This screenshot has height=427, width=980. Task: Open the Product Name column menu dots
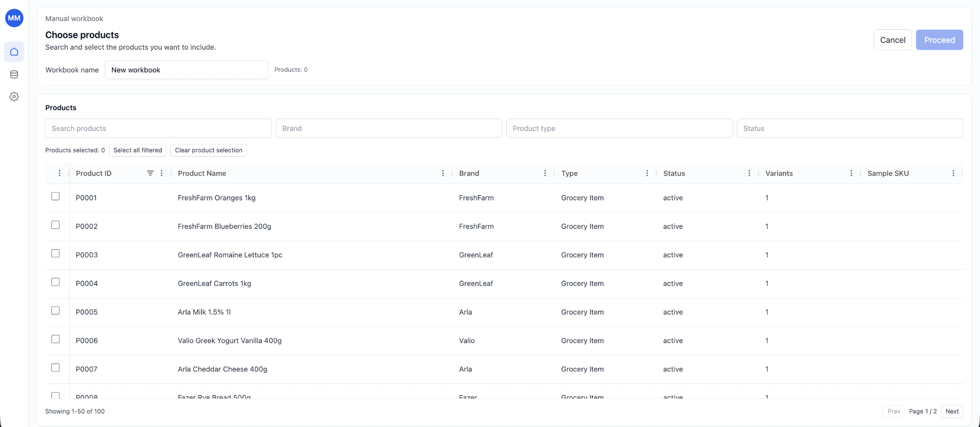(443, 173)
